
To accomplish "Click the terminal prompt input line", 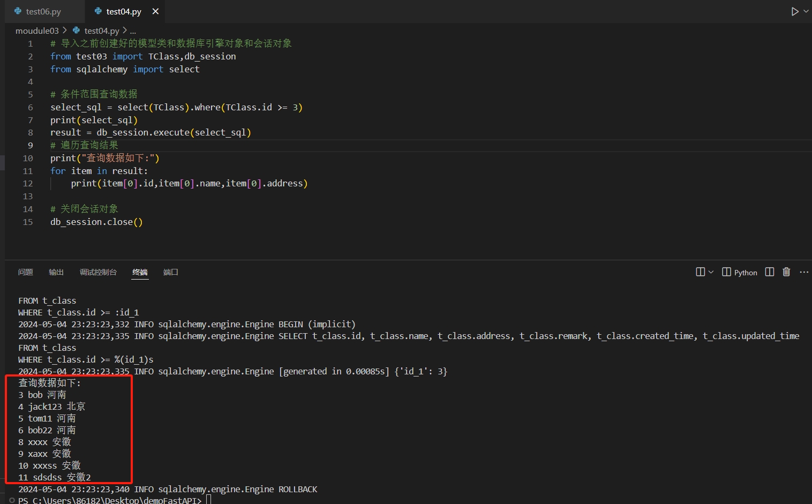I will 115,500.
